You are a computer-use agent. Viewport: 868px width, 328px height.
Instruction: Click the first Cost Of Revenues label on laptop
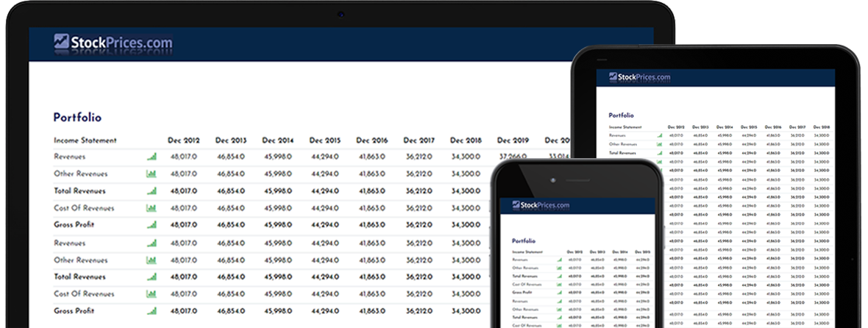coord(84,208)
